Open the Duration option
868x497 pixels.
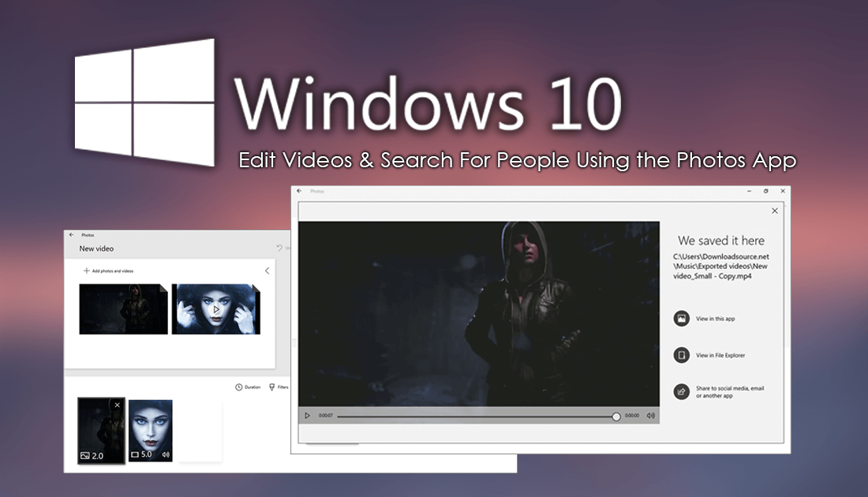(248, 387)
